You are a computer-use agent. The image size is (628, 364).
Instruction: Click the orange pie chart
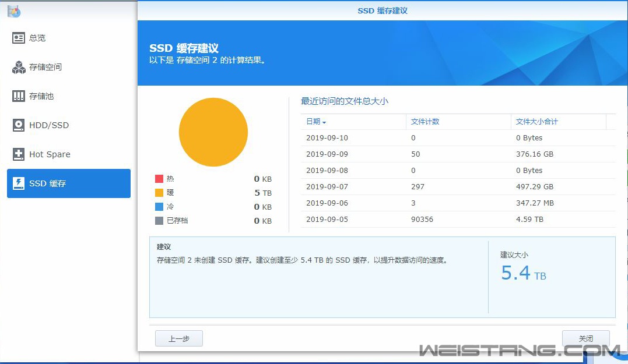pos(213,132)
